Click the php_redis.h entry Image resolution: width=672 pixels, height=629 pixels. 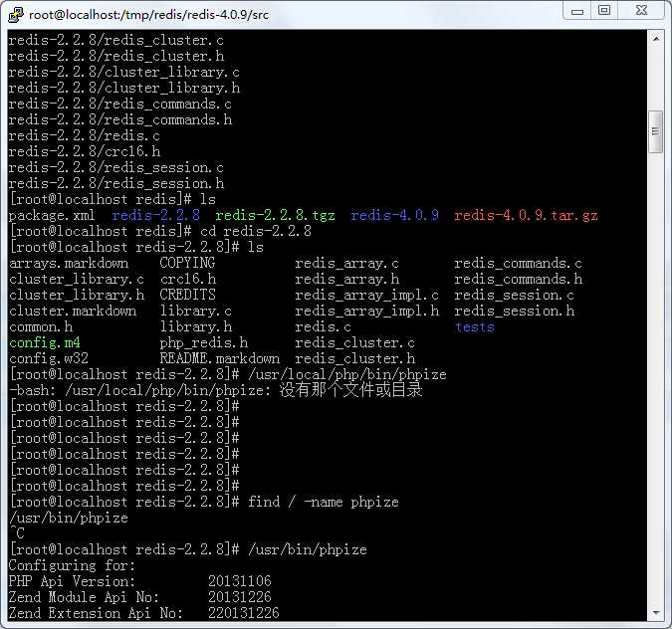[x=203, y=342]
